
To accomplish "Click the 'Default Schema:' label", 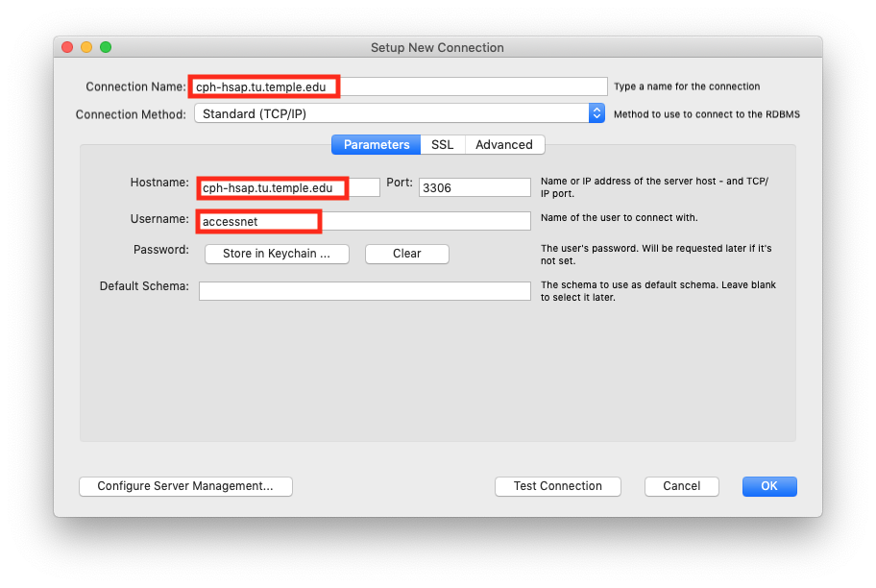I will tap(144, 286).
